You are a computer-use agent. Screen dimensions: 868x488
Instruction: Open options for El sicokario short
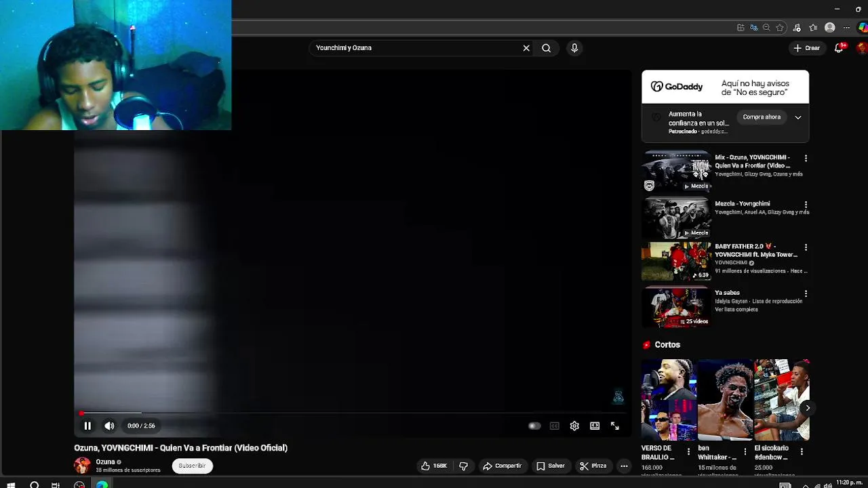[x=802, y=451]
